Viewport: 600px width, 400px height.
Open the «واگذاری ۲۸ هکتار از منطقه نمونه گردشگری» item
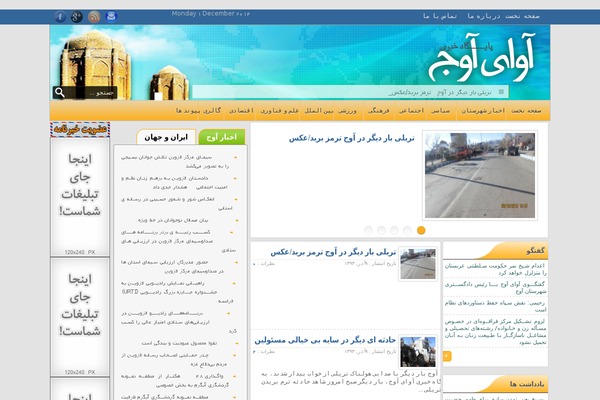(174, 380)
